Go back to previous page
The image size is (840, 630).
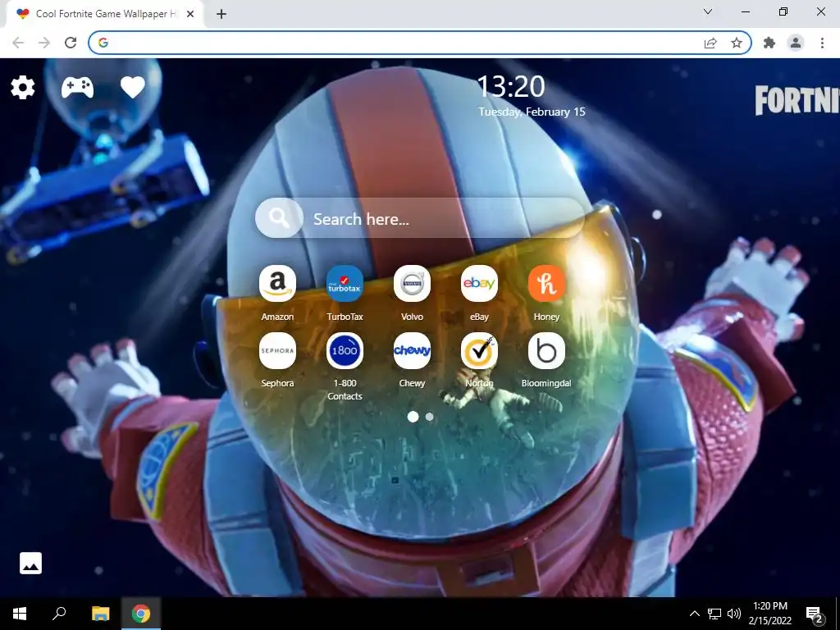[x=18, y=43]
